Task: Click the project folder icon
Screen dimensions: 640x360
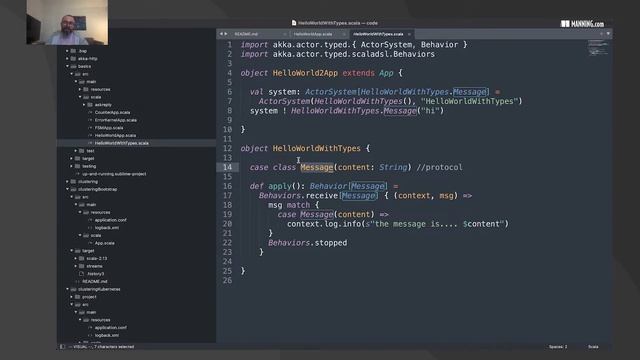Action: tap(78, 297)
